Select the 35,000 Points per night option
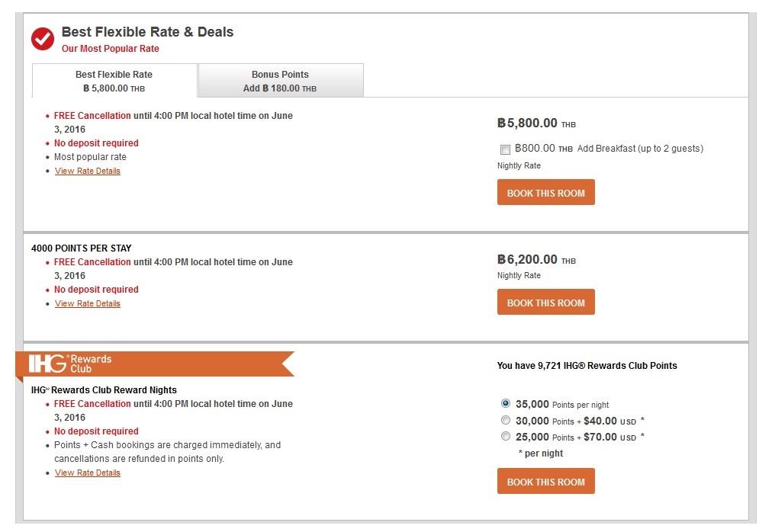The width and height of the screenshot is (775, 532). pos(506,404)
